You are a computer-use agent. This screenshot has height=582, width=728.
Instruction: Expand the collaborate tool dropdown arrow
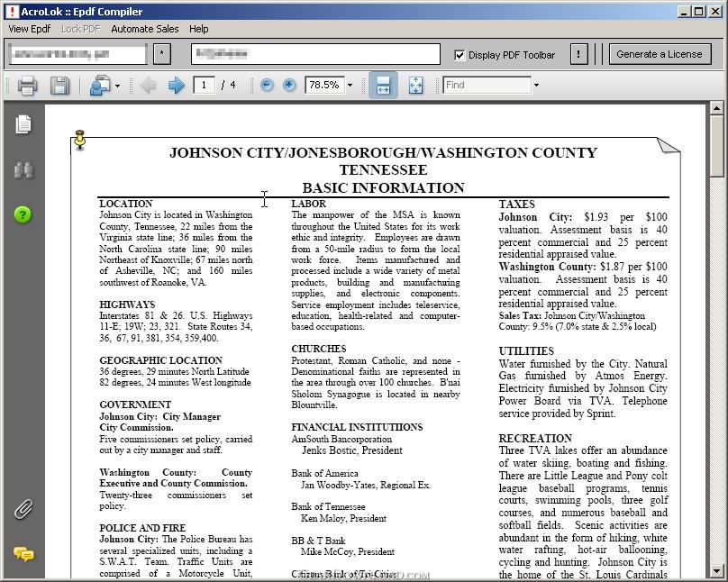coord(117,86)
